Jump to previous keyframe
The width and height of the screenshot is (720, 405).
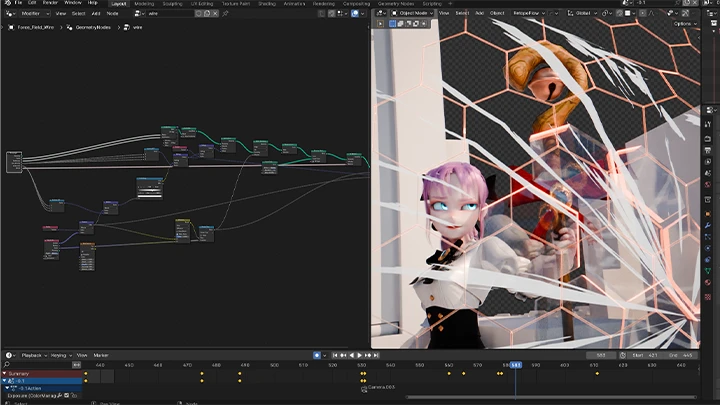coord(343,355)
